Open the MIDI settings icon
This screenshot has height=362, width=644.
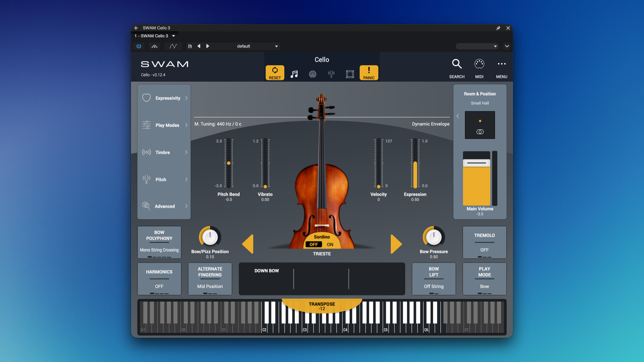click(x=479, y=64)
